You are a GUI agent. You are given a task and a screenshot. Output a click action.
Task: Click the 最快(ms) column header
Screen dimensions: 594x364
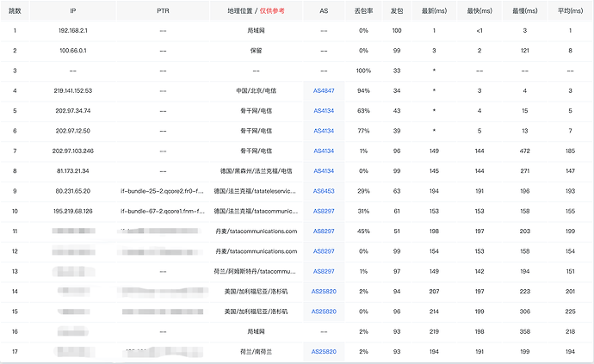[x=480, y=10]
